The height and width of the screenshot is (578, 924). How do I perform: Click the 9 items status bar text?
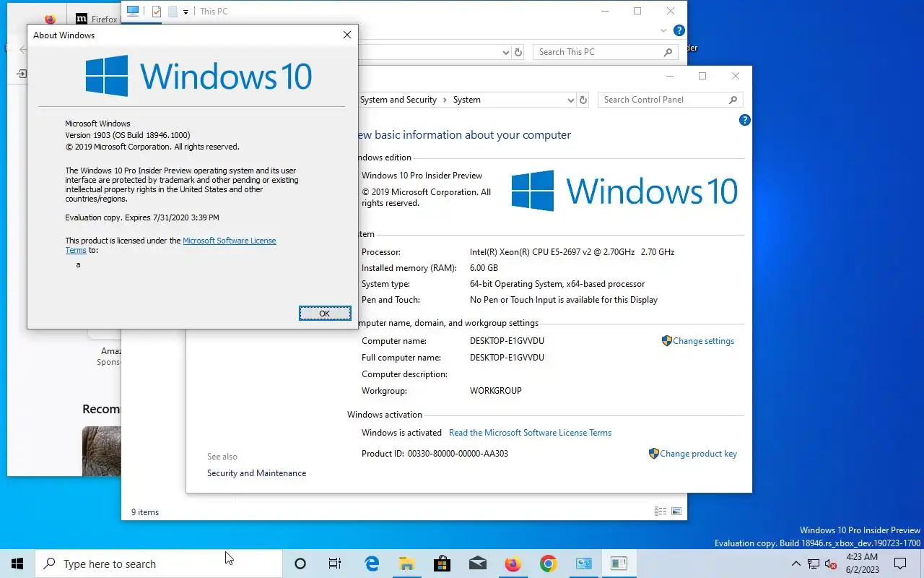(x=145, y=512)
